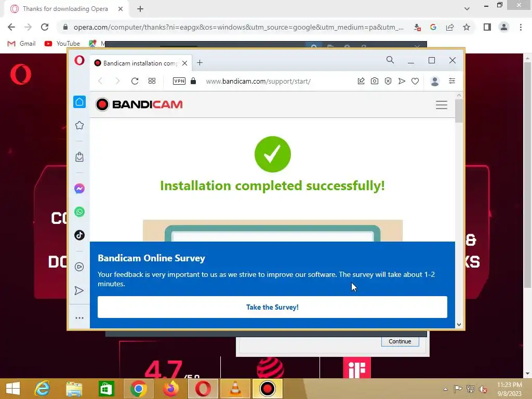The image size is (532, 399).
Task: Reload the Bandicam page in Opera
Action: (x=135, y=81)
